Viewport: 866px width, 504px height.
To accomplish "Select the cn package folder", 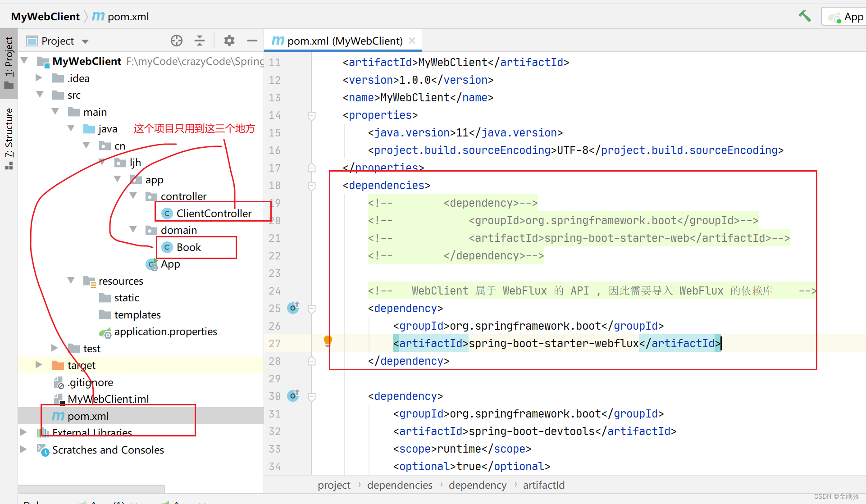I will tap(112, 145).
